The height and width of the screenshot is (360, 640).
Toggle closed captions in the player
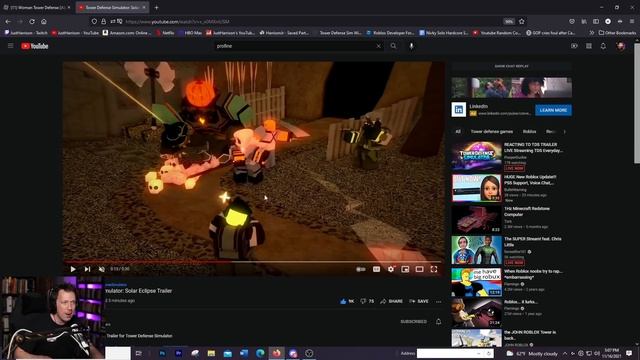coord(376,269)
